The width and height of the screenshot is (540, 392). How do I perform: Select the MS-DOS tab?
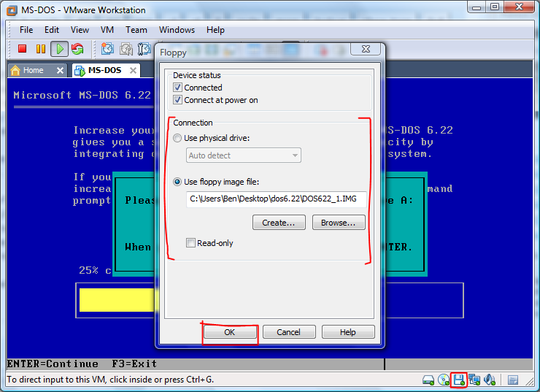pyautogui.click(x=104, y=70)
